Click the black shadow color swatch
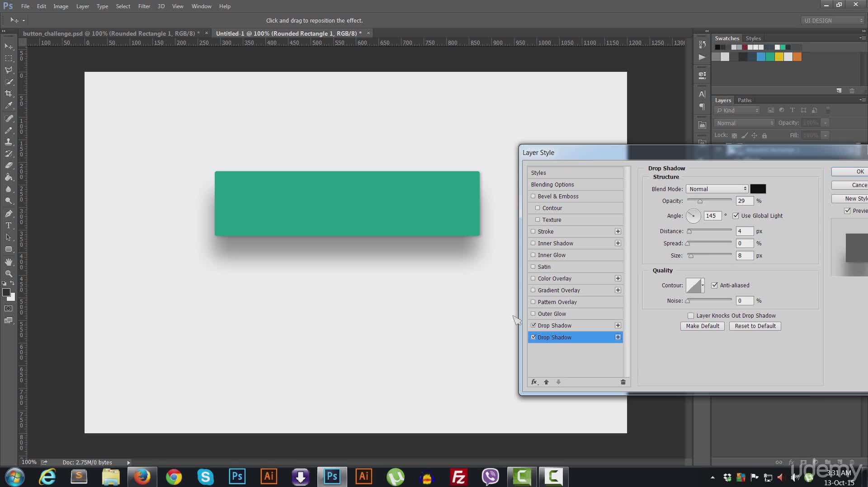 coord(758,189)
